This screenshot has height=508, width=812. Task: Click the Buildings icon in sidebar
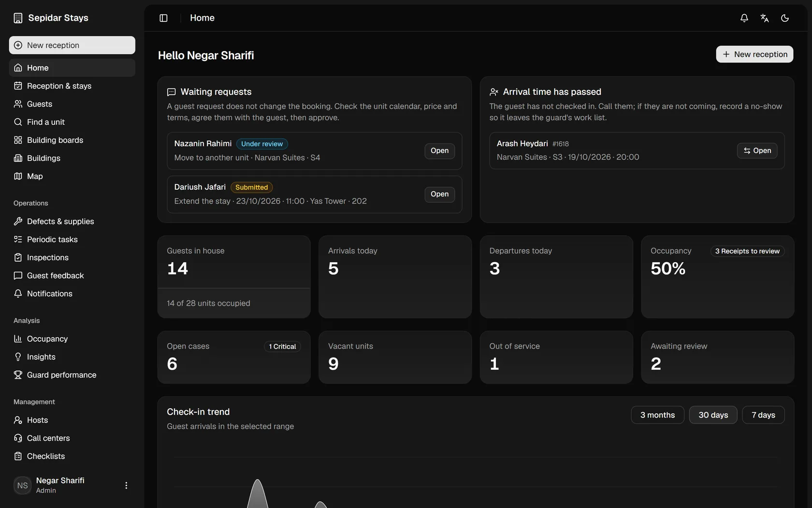click(x=18, y=158)
